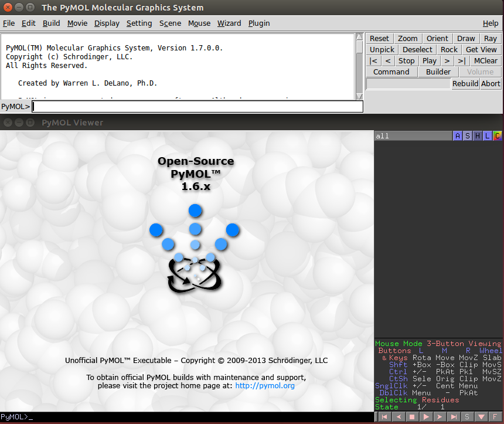Toggle the 'all' object entry
Image resolution: width=504 pixels, height=424 pixels.
pyautogui.click(x=413, y=136)
